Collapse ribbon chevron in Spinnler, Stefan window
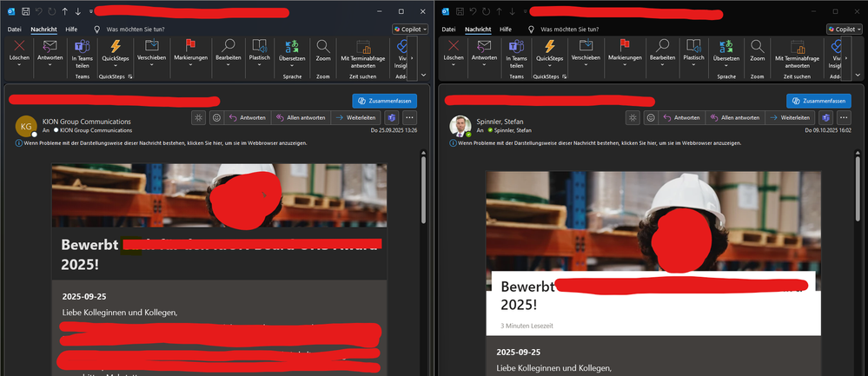Screen dimensions: 868x376 (858, 75)
